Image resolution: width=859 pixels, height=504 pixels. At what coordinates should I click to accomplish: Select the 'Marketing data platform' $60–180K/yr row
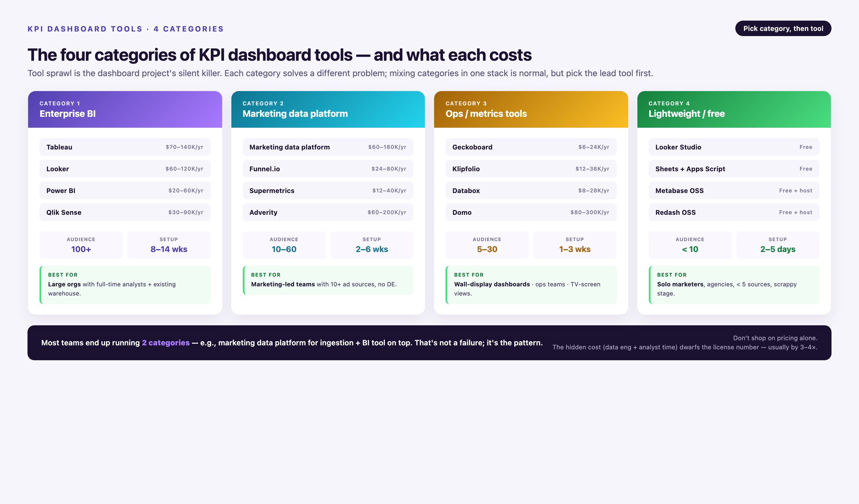click(328, 147)
